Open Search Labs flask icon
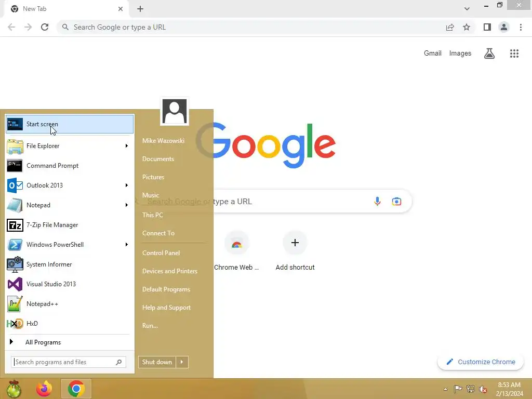The image size is (532, 399). tap(489, 54)
